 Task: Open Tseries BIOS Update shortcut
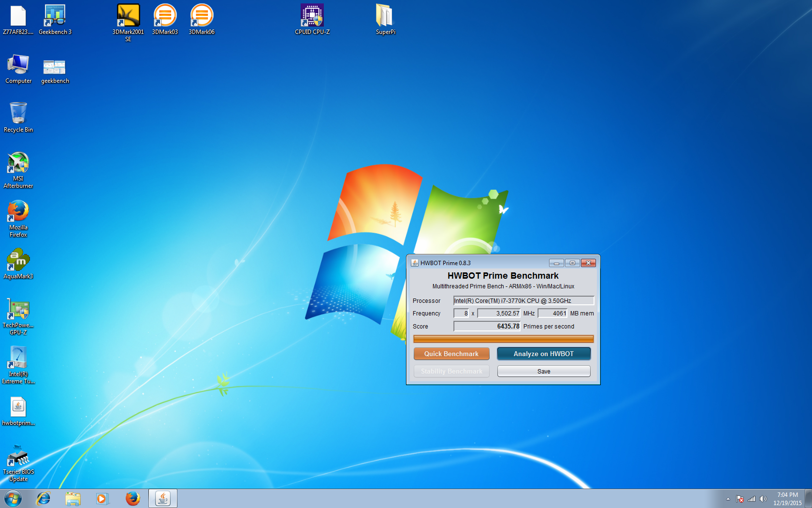(18, 463)
